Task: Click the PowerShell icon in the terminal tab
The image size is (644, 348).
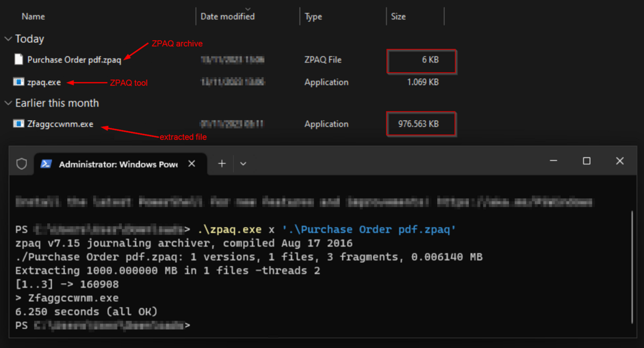Action: 46,164
